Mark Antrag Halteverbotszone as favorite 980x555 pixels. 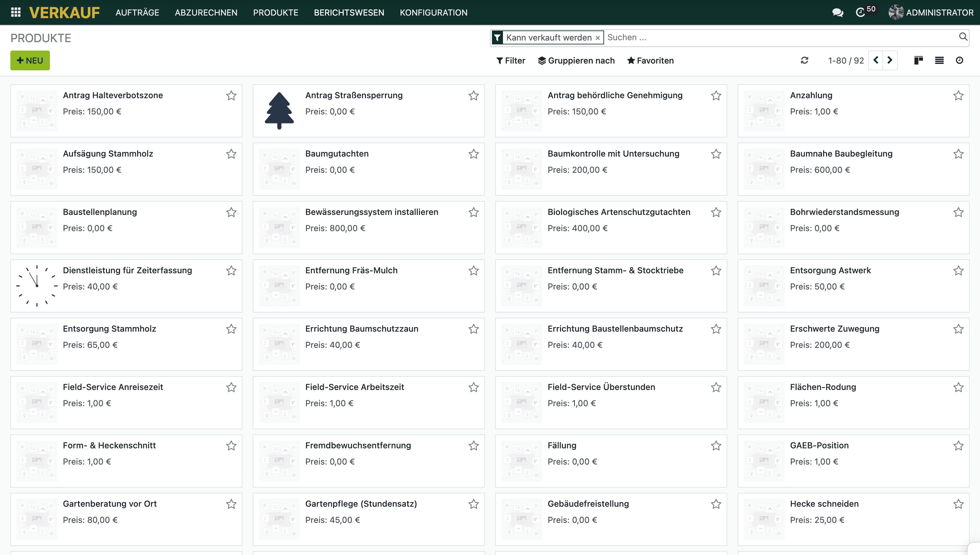(x=231, y=95)
